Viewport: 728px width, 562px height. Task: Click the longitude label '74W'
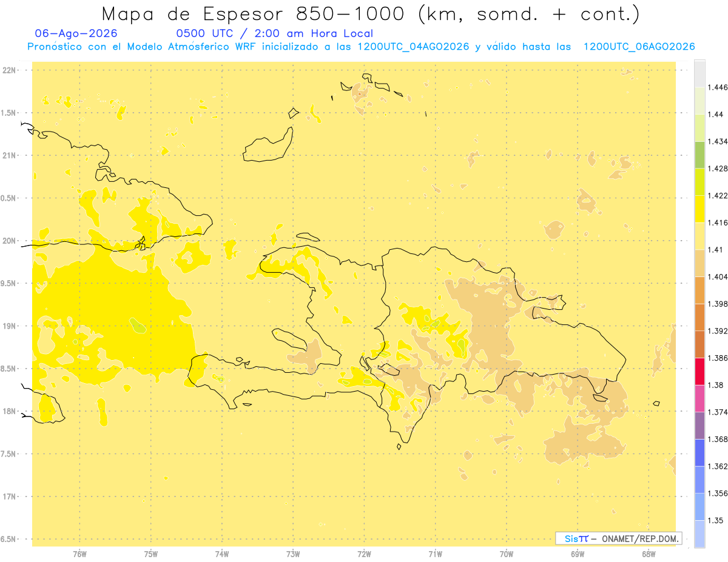[x=222, y=554]
